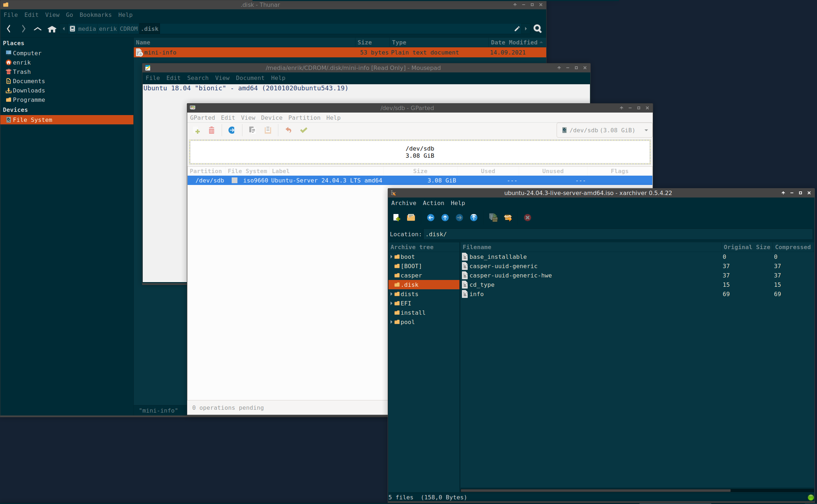Click xarchiver extract files icon
This screenshot has width=817, height=504.
point(508,218)
